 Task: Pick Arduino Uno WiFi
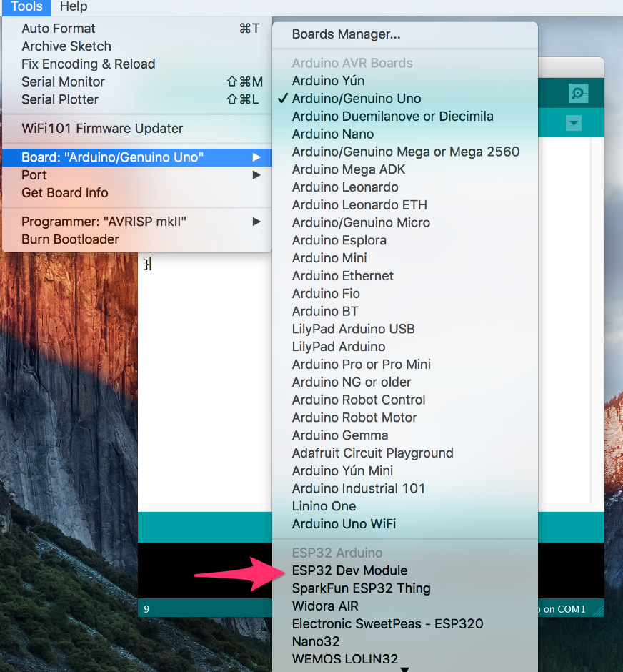[405, 523]
